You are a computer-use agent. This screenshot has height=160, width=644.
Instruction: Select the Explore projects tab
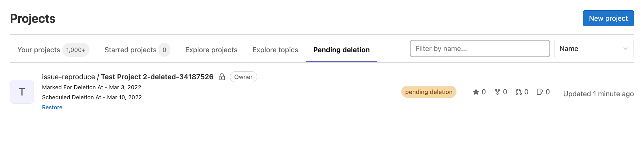click(x=211, y=49)
